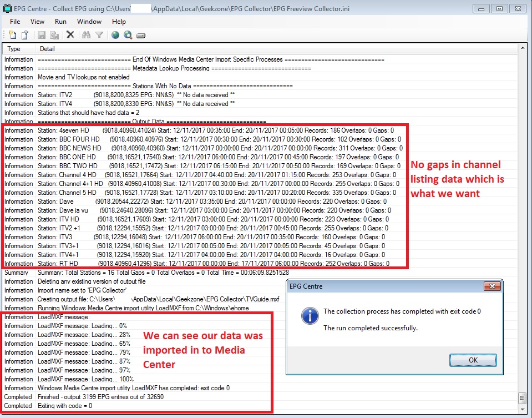Open the Run menu
The width and height of the screenshot is (532, 418).
(x=61, y=22)
